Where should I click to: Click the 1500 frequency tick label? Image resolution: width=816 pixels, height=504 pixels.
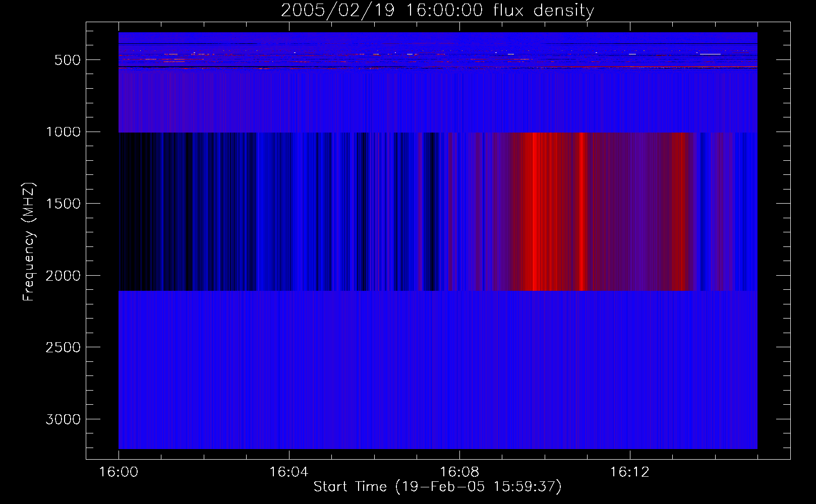63,204
